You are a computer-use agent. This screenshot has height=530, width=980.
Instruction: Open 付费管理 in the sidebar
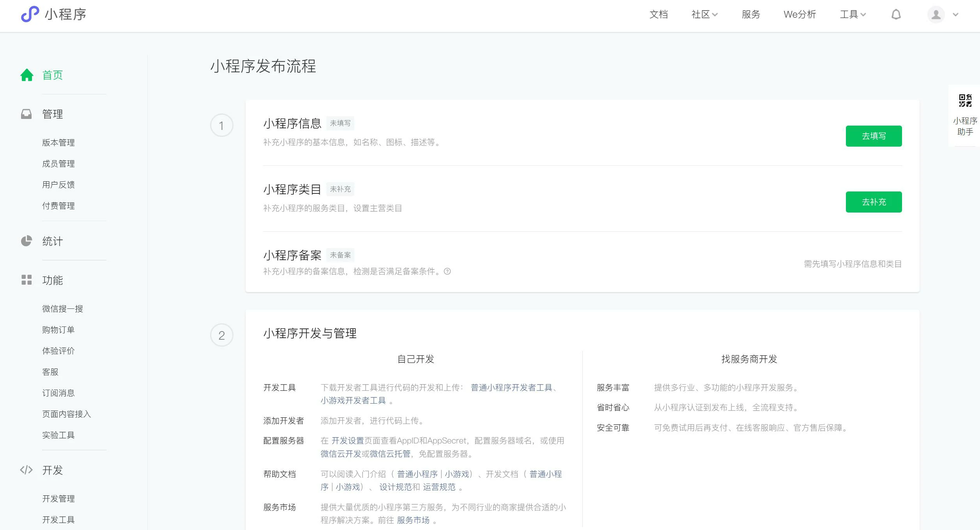click(x=58, y=206)
